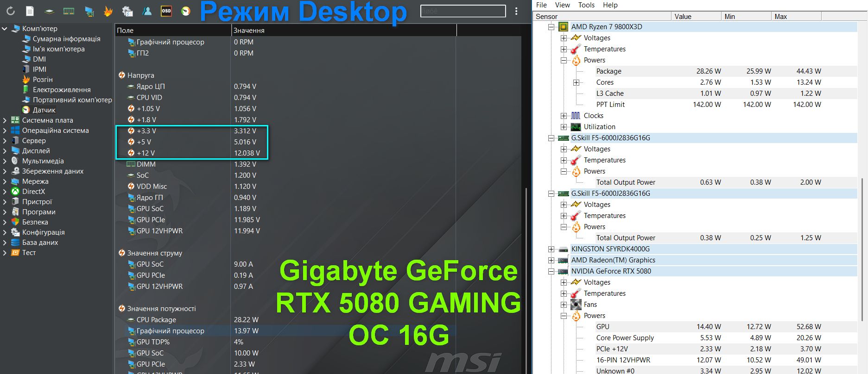Click the monitor with card diagnostics icon
868x374 pixels.
89,11
